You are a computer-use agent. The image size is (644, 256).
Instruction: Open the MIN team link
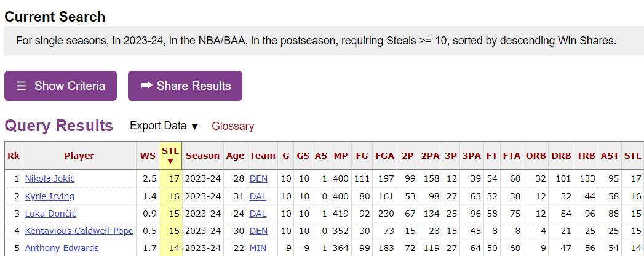click(258, 248)
